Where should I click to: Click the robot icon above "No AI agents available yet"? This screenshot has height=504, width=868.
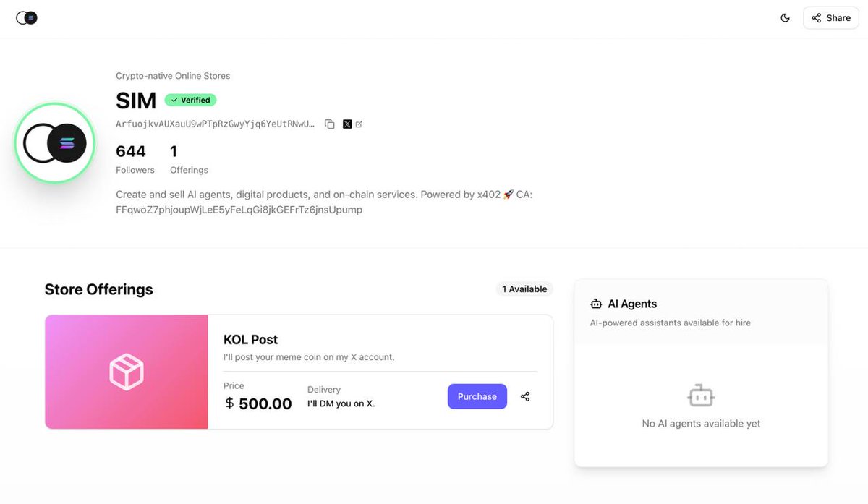pos(701,396)
